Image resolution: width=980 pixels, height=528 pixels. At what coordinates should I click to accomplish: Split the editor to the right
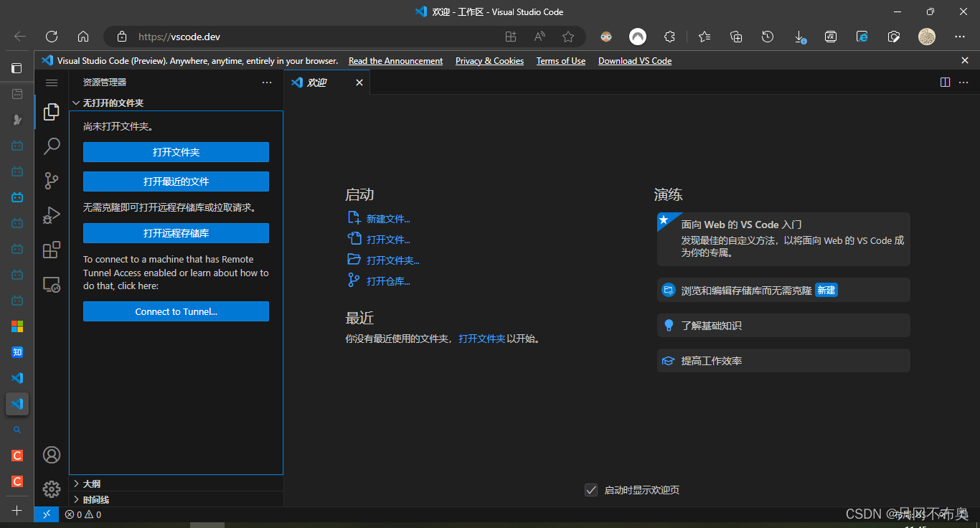click(x=945, y=82)
